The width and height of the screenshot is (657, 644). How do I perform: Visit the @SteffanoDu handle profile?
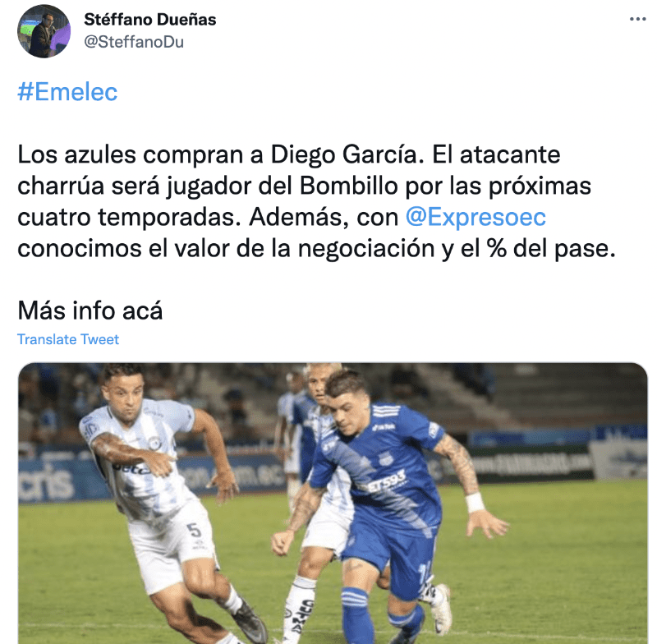134,42
